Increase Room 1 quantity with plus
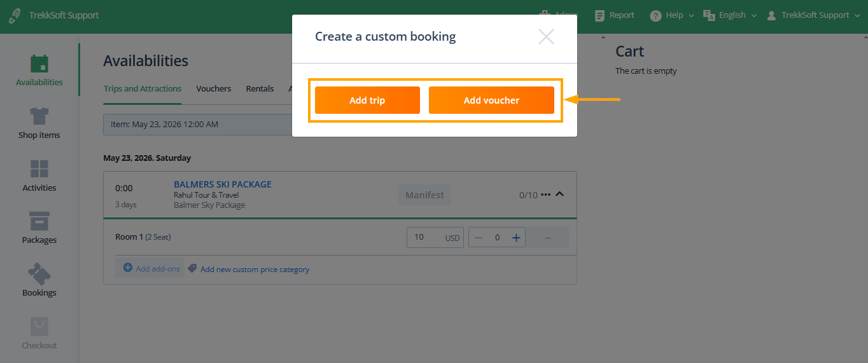Viewport: 868px width, 363px height. (516, 238)
